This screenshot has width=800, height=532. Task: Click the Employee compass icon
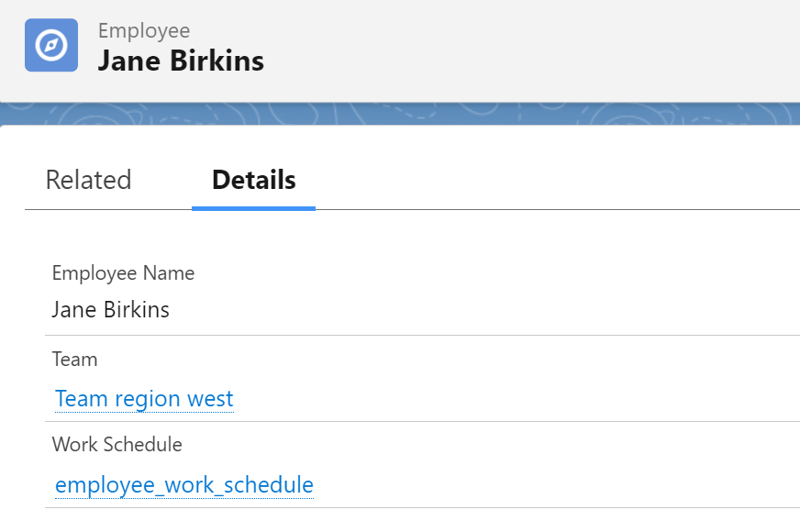pyautogui.click(x=51, y=45)
